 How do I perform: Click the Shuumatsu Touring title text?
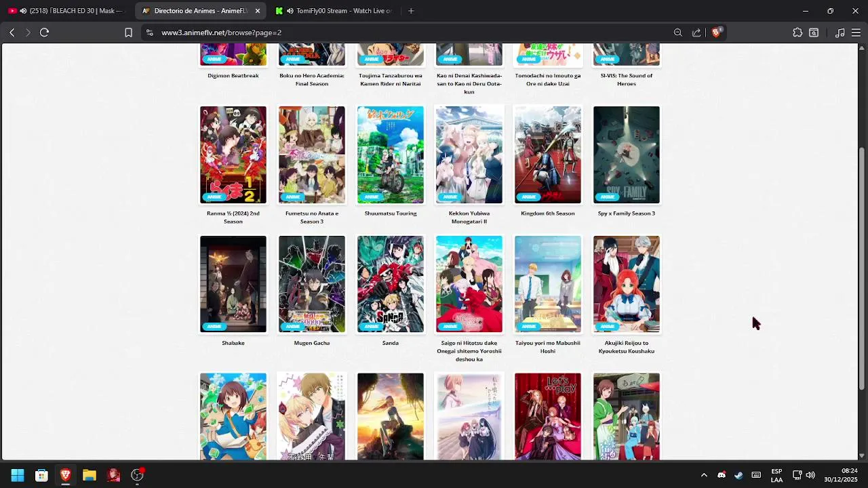pyautogui.click(x=391, y=213)
